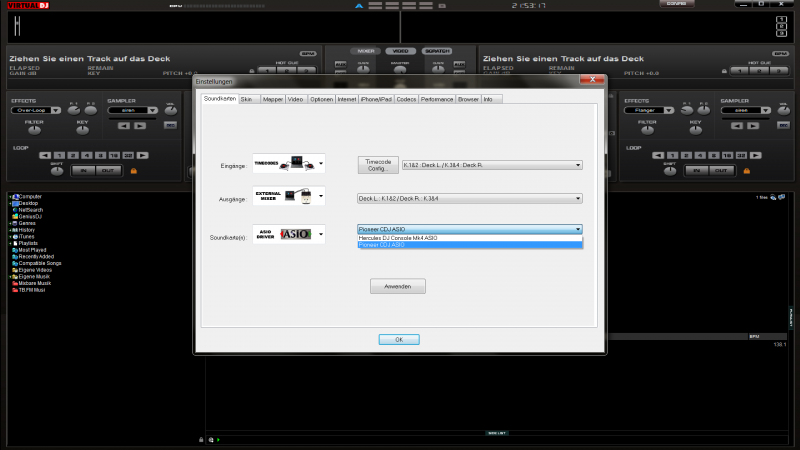Image resolution: width=800 pixels, height=450 pixels.
Task: Click the left deck loop length 4 button
Action: click(87, 155)
